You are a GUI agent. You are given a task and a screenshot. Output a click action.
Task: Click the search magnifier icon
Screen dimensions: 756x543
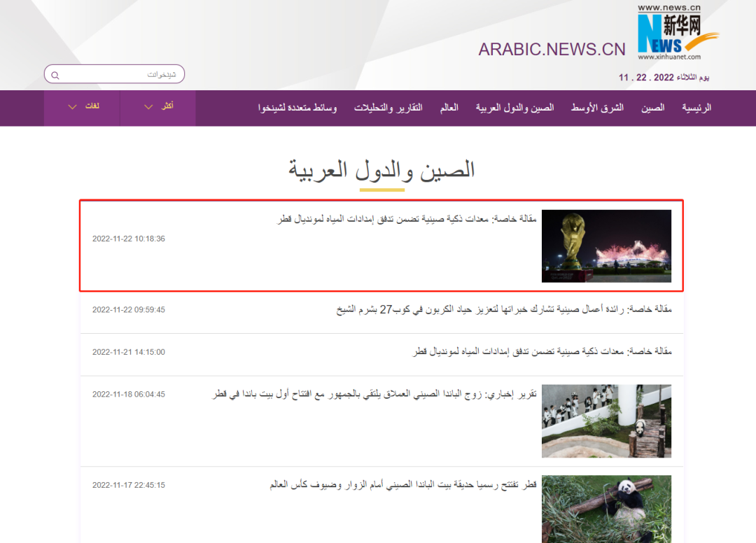[56, 75]
